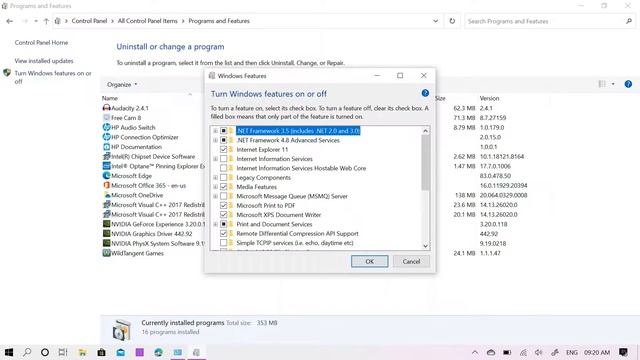Cancel the Windows Features dialog
The height and width of the screenshot is (360, 640).
411,261
